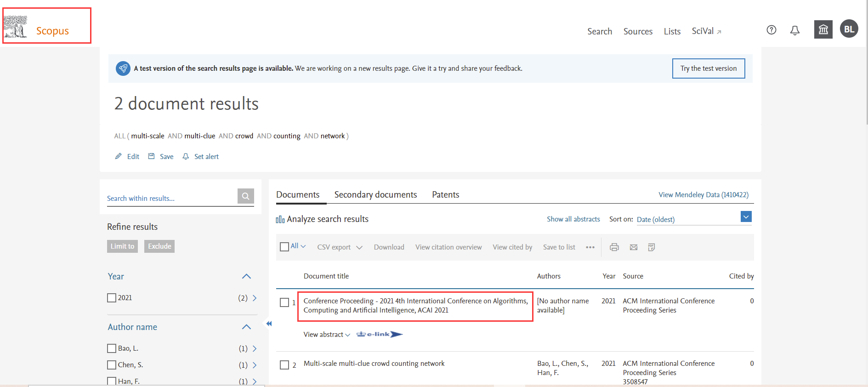The image size is (868, 387).
Task: Tick the select All documents checkbox
Action: tap(284, 247)
